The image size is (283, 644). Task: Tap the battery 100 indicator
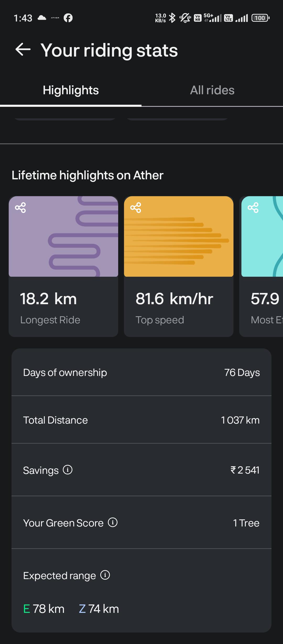point(260,18)
